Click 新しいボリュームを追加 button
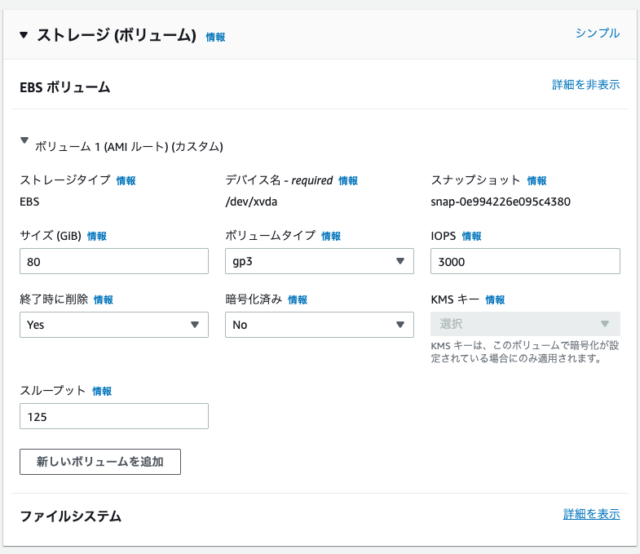The image size is (640, 554). point(100,462)
